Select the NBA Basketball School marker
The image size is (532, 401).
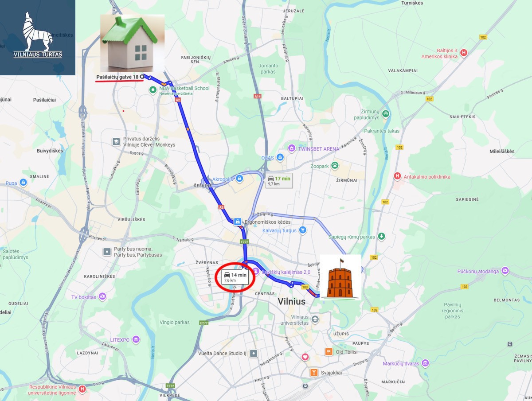153,90
